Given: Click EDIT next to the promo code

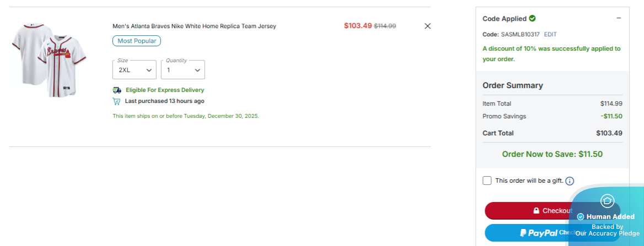Looking at the screenshot, I should 550,34.
